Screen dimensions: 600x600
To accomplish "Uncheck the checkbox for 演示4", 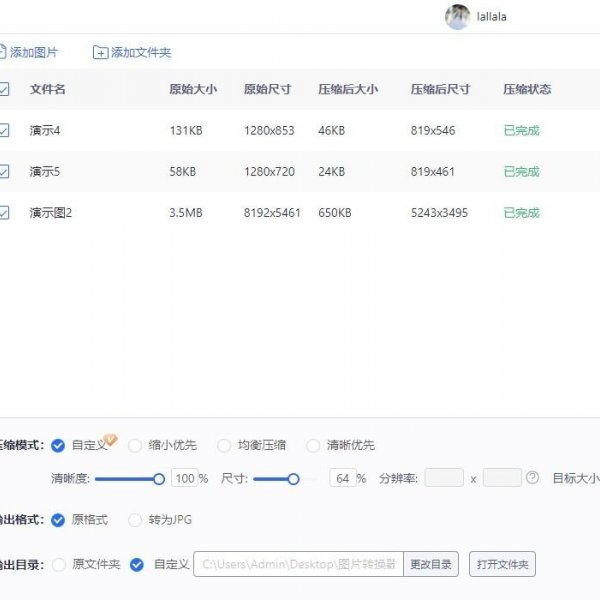I will click(4, 130).
